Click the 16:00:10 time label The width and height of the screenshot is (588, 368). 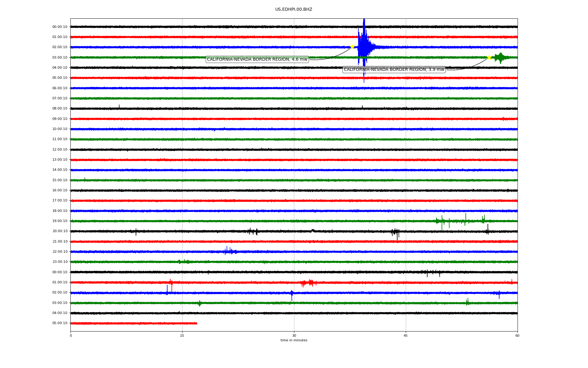click(x=60, y=190)
